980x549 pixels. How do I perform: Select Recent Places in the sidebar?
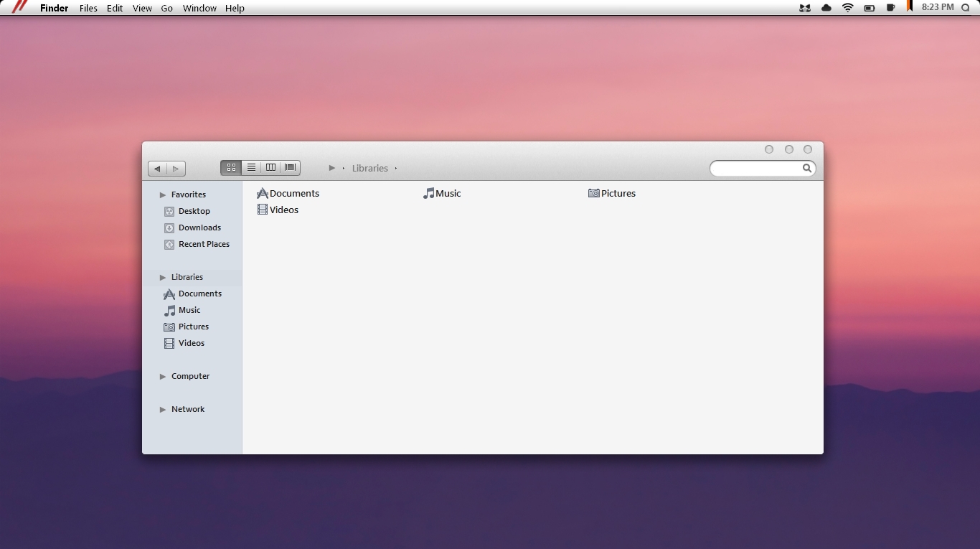tap(204, 244)
